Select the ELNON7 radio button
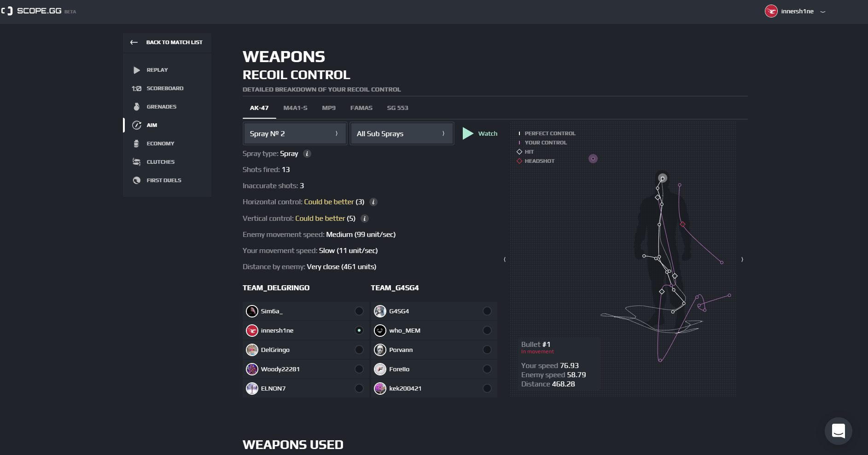 click(x=359, y=389)
